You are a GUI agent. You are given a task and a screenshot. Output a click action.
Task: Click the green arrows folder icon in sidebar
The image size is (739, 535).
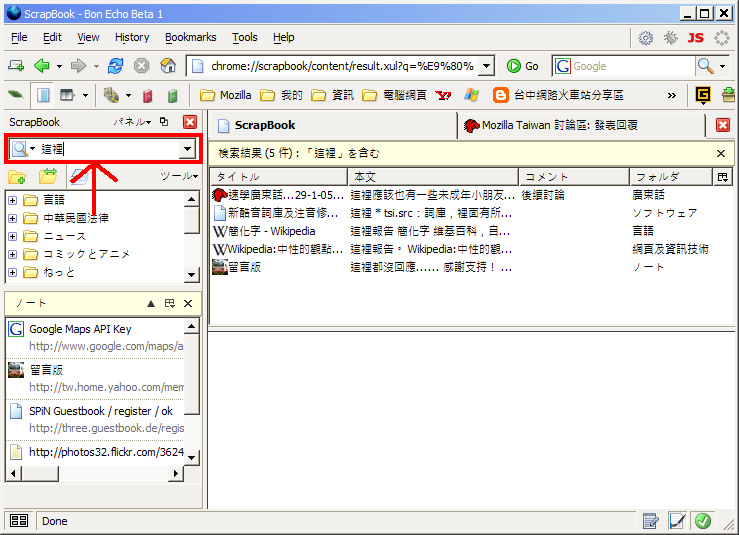[48, 177]
